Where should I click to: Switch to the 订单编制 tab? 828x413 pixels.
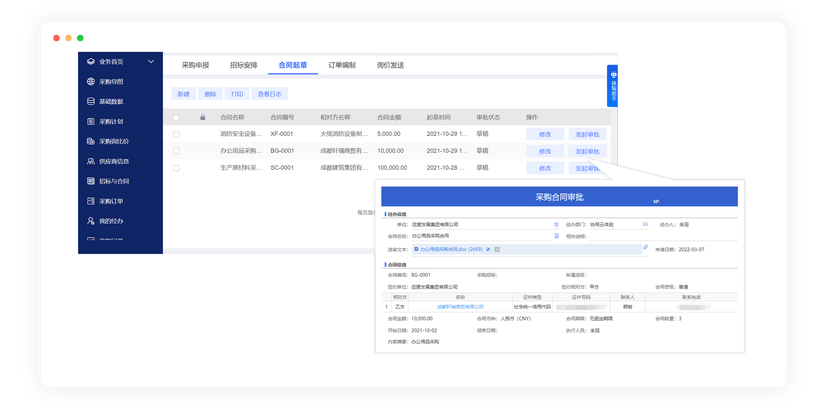point(342,65)
